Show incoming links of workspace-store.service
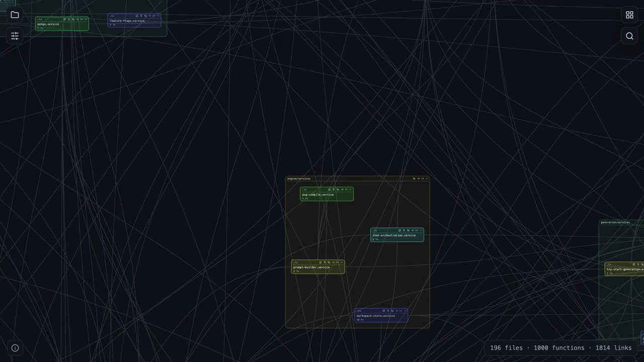The height and width of the screenshot is (362, 644). click(396, 311)
